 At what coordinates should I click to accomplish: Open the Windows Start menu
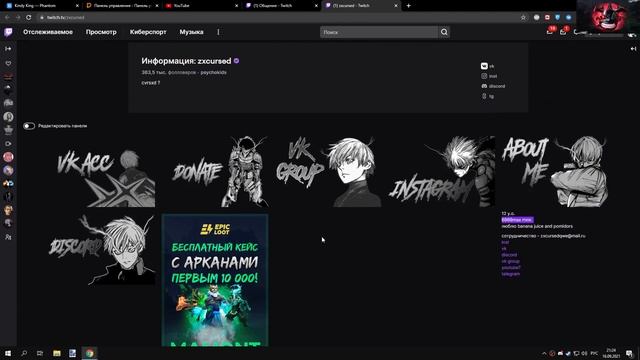click(x=8, y=353)
